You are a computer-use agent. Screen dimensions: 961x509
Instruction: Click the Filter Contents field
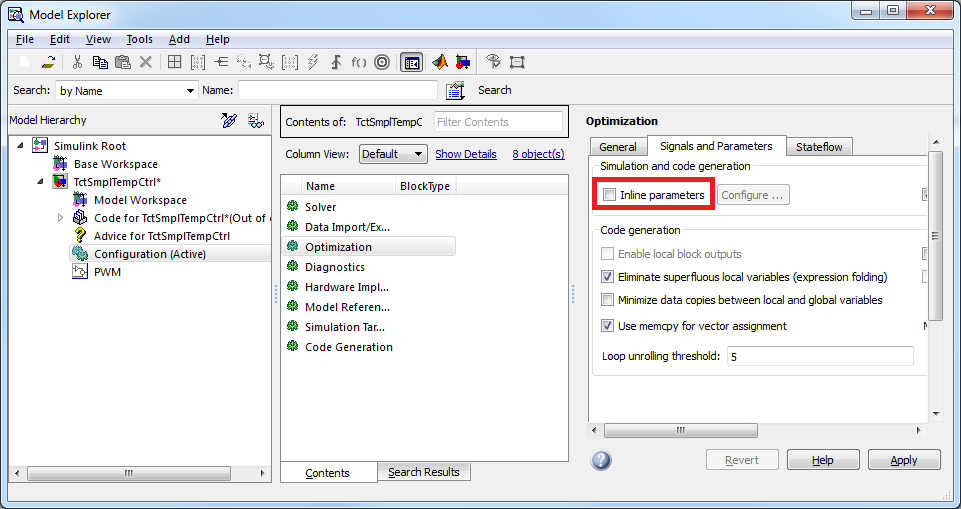pyautogui.click(x=498, y=122)
